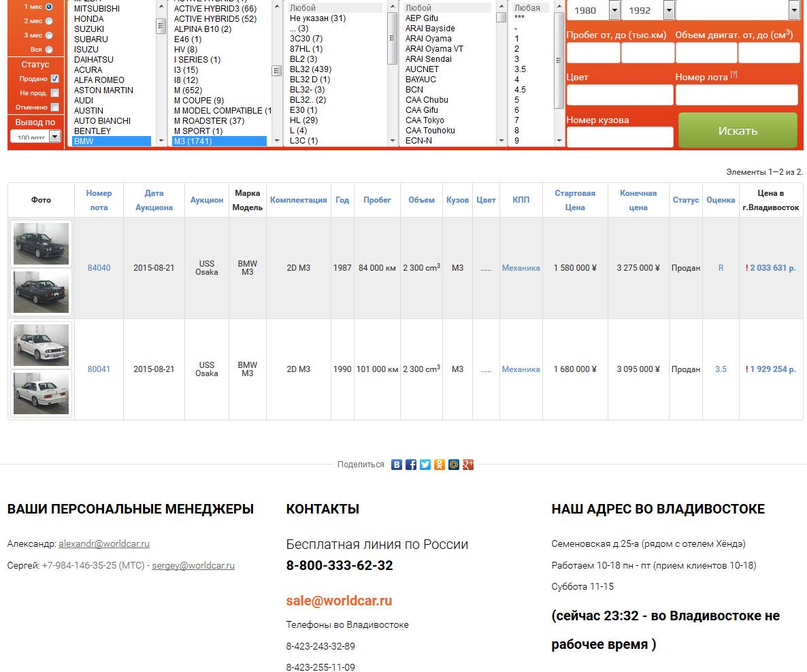Sort table by Дата Аукциона column
The height and width of the screenshot is (672, 807).
click(x=154, y=200)
